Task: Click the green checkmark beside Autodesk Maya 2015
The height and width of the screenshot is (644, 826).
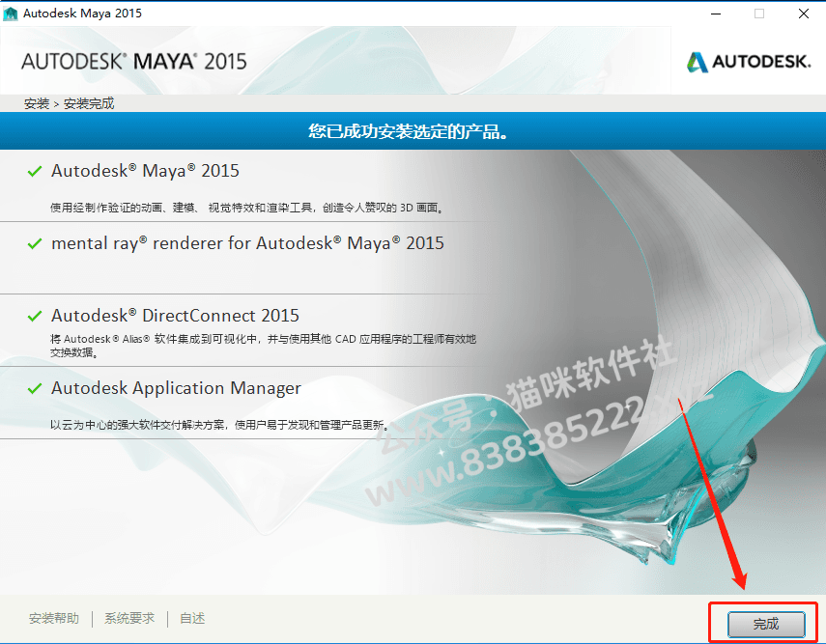Action: pyautogui.click(x=35, y=171)
